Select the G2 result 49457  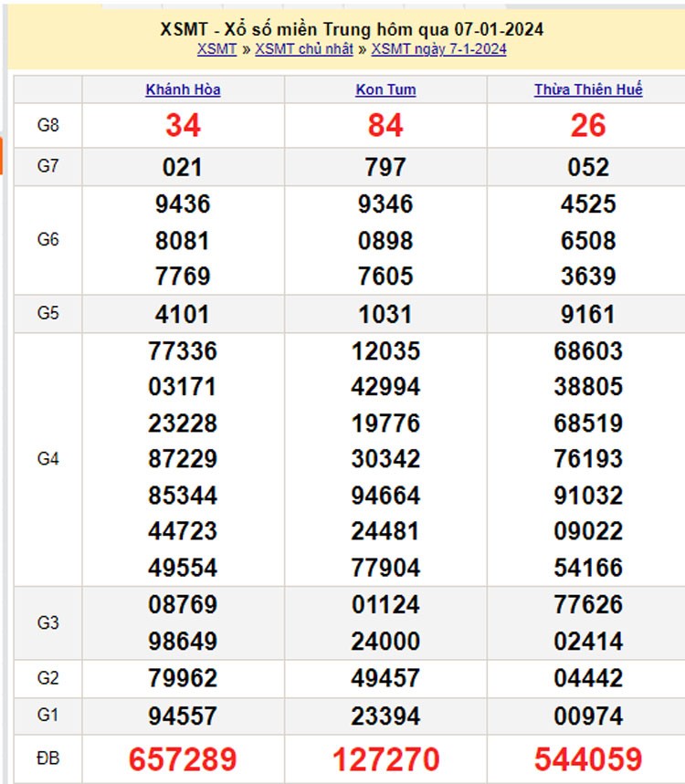pyautogui.click(x=385, y=678)
